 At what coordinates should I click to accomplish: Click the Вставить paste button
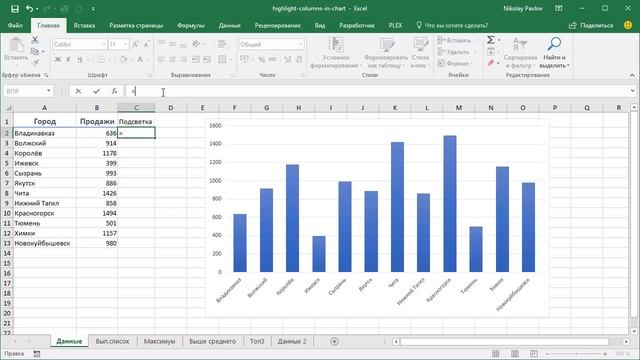tap(16, 49)
